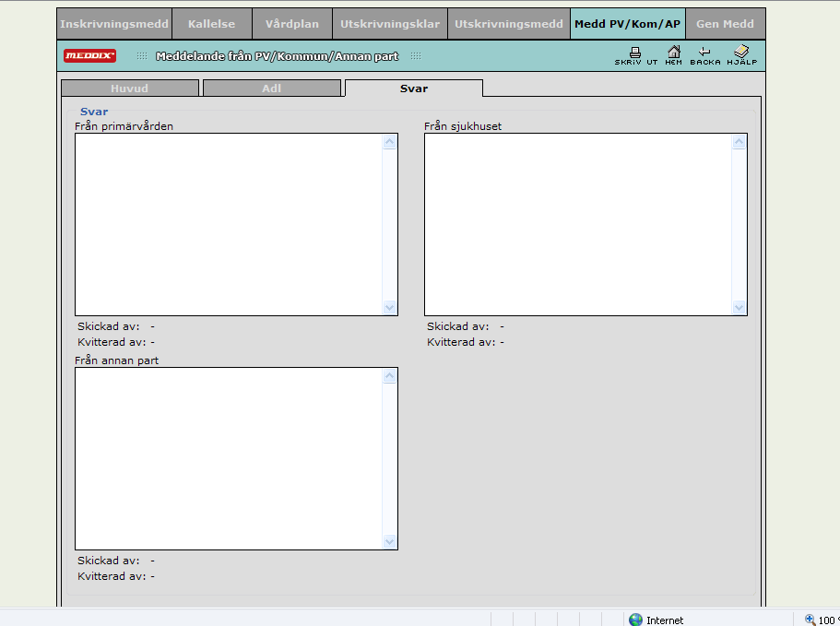
Task: Select the Medd PV/Kom/AP tab
Action: (x=627, y=24)
